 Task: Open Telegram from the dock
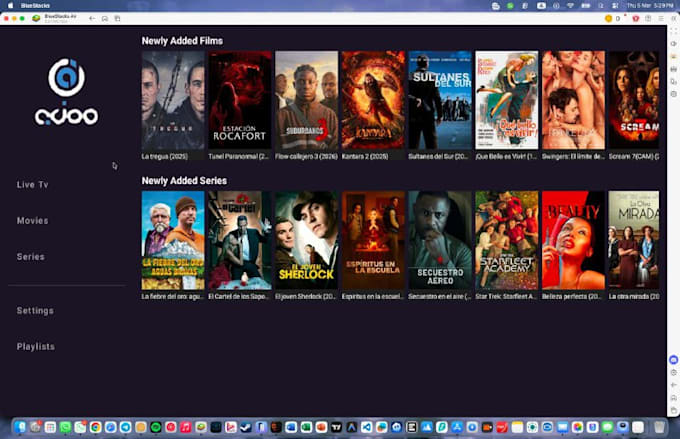126,427
